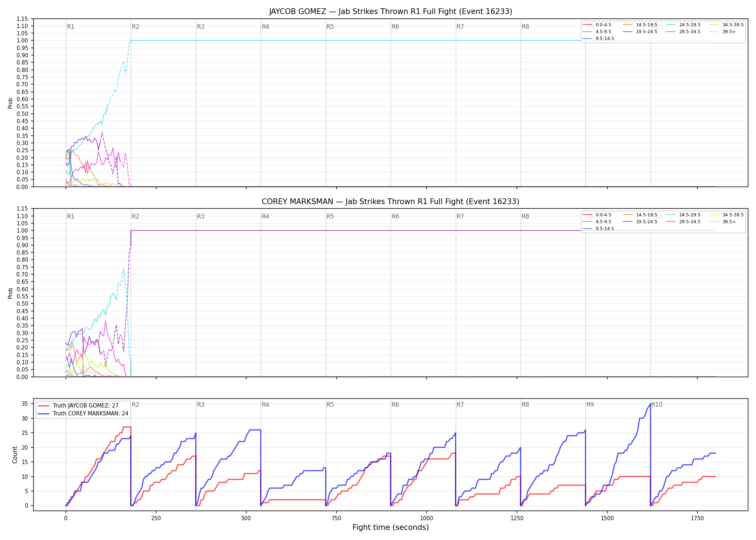
Task: Click R6 round marker in Marksman chart
Action: [x=395, y=216]
